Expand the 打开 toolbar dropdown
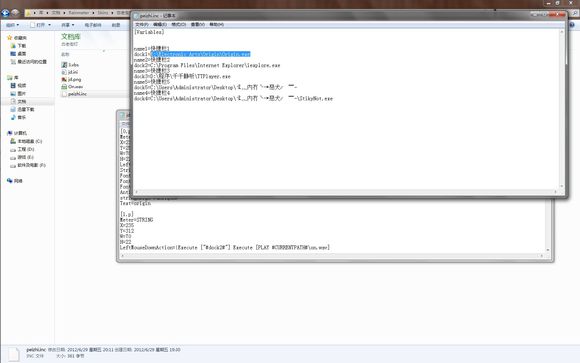This screenshot has width=580, height=363. click(40, 25)
